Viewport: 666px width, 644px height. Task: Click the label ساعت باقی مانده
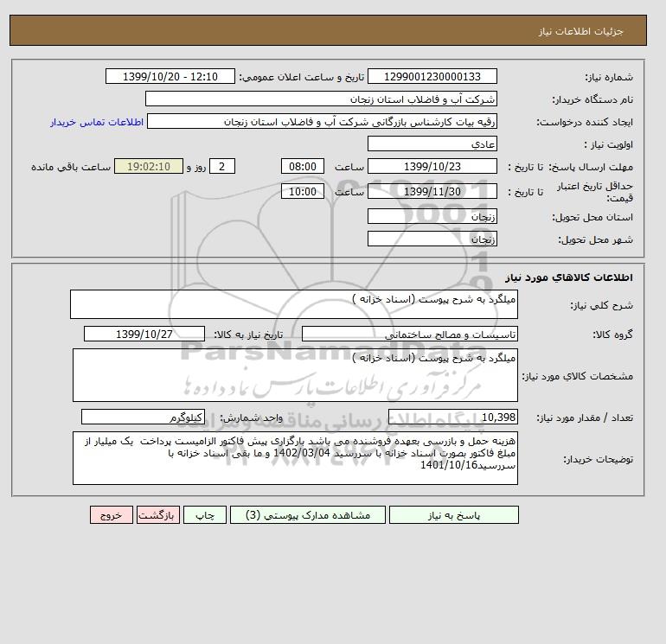click(x=71, y=167)
